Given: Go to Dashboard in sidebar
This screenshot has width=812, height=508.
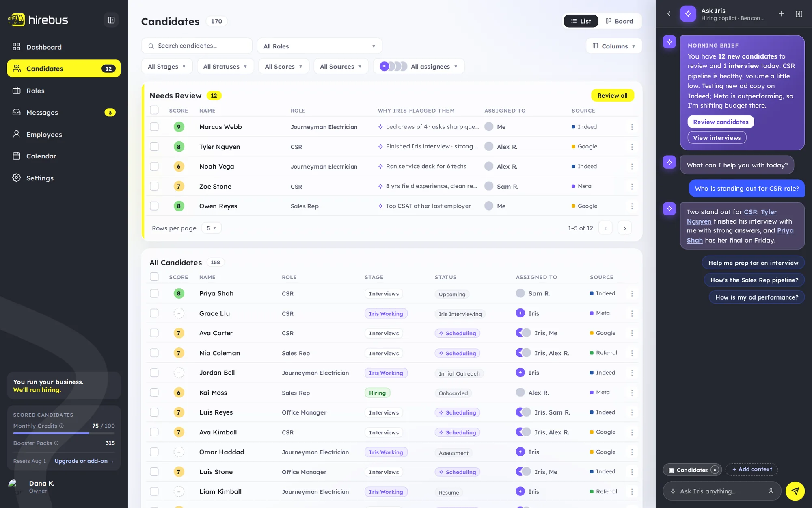Looking at the screenshot, I should [64, 47].
